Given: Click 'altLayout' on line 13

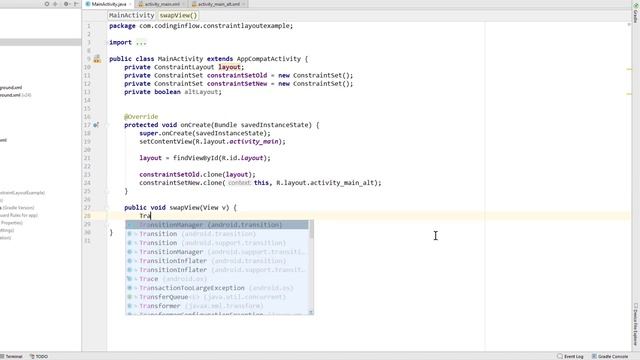Looking at the screenshot, I should [x=201, y=92].
